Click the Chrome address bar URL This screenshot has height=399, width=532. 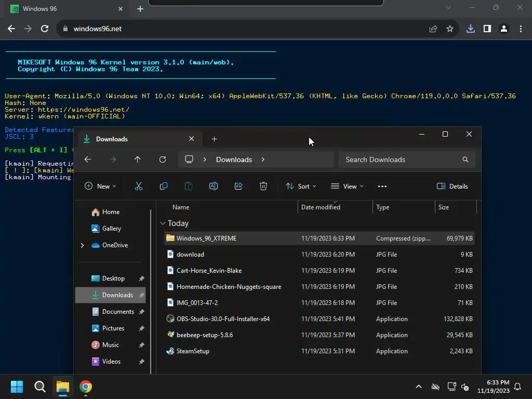click(x=98, y=29)
